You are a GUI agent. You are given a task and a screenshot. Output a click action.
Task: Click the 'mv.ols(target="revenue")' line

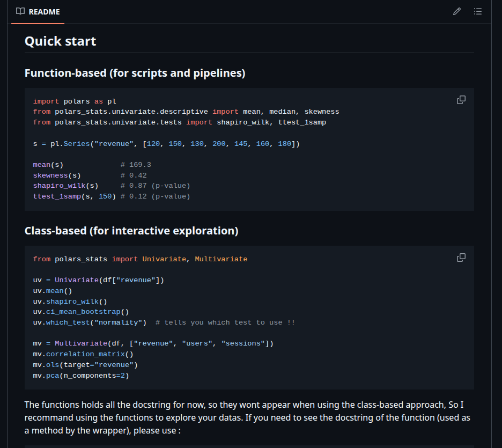point(85,365)
